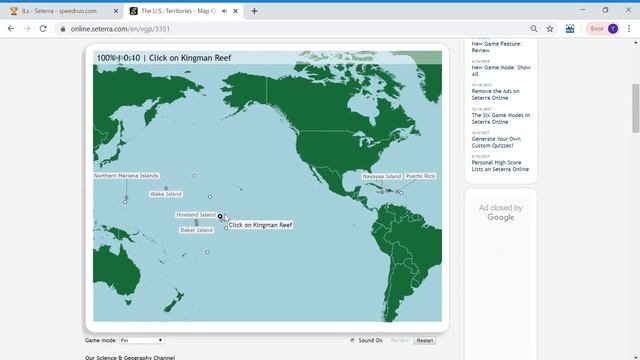Viewport: 640px width, 360px height.
Task: Reload the Seterra page
Action: 43,29
